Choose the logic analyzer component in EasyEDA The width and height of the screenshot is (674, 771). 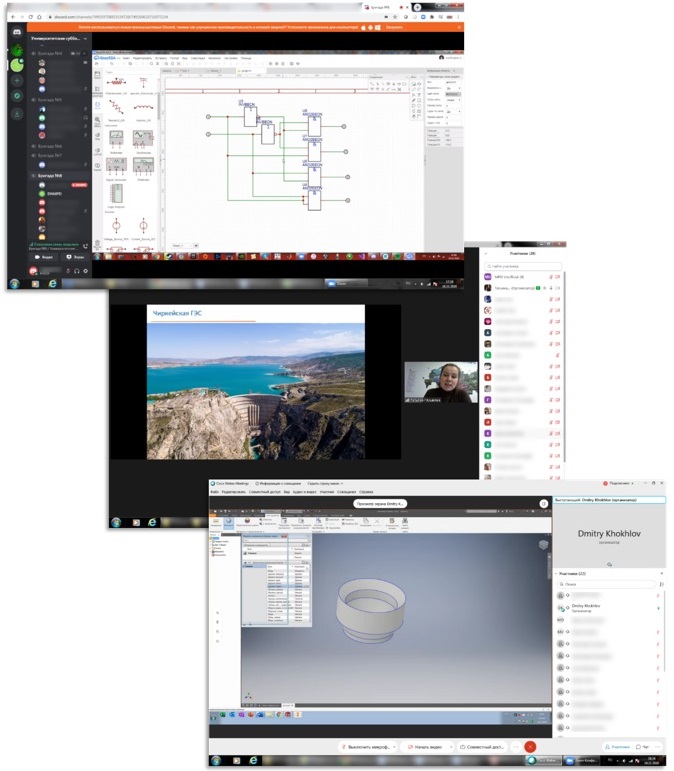click(x=116, y=194)
